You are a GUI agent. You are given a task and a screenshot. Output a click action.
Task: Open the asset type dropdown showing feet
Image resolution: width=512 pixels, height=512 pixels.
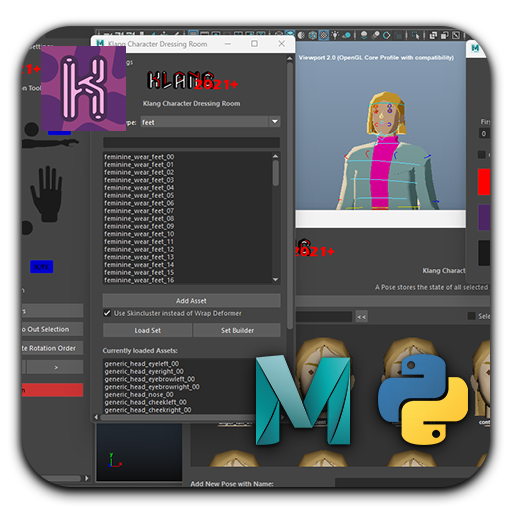pos(210,122)
